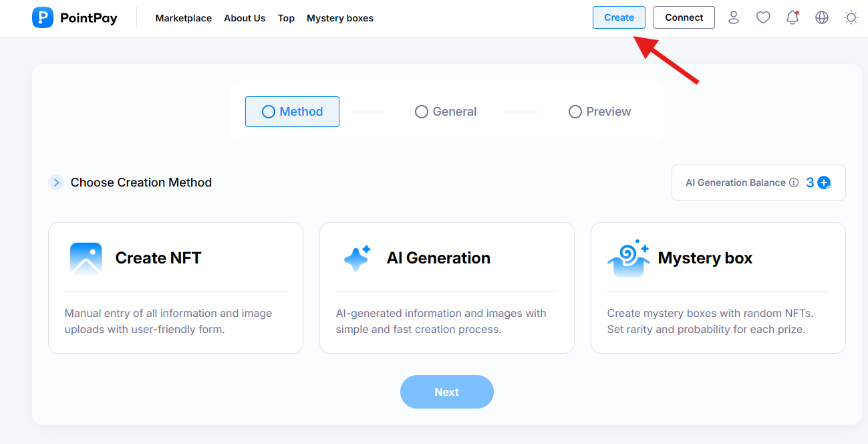Screen dimensions: 868x444
Task: Toggle light/dark theme sun icon
Action: (x=851, y=18)
